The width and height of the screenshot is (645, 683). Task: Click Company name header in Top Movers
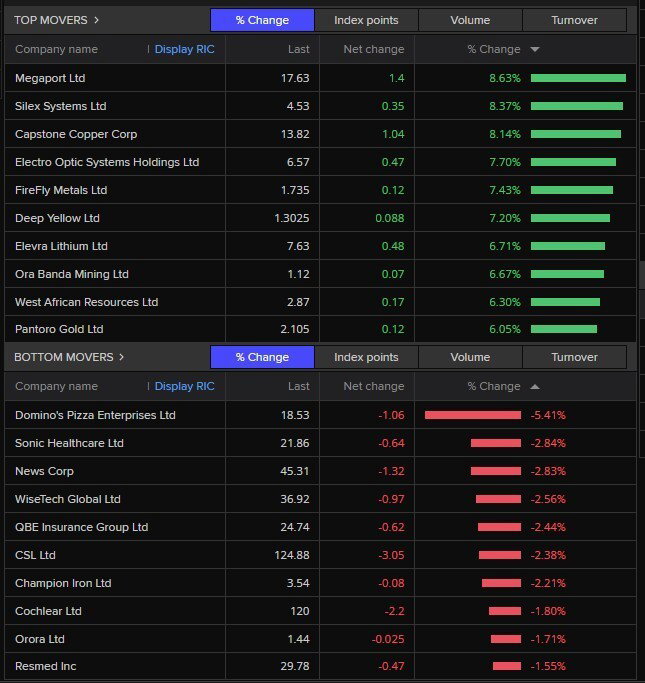pyautogui.click(x=56, y=49)
